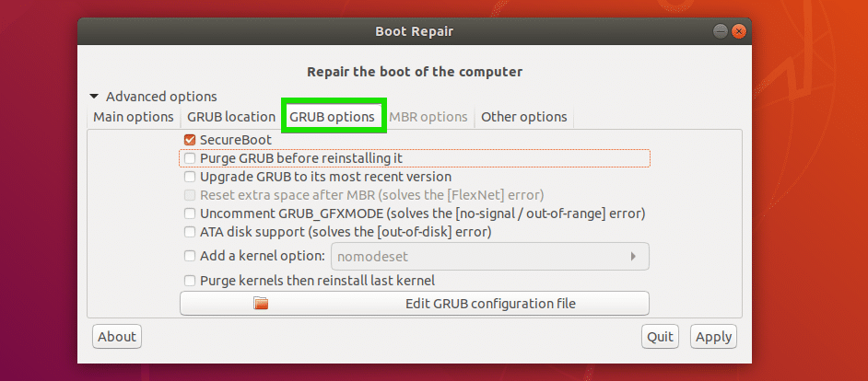Select the Other options tab
The width and height of the screenshot is (868, 381).
523,117
